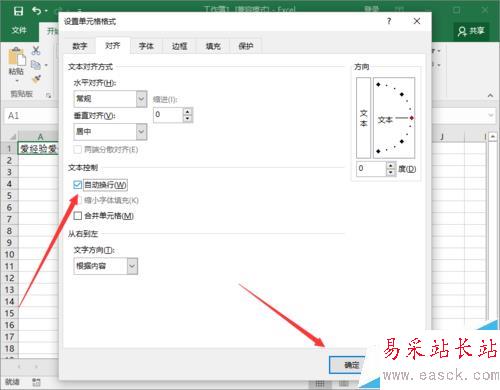
Task: Click the Format Painter brush icon
Action: point(36,79)
